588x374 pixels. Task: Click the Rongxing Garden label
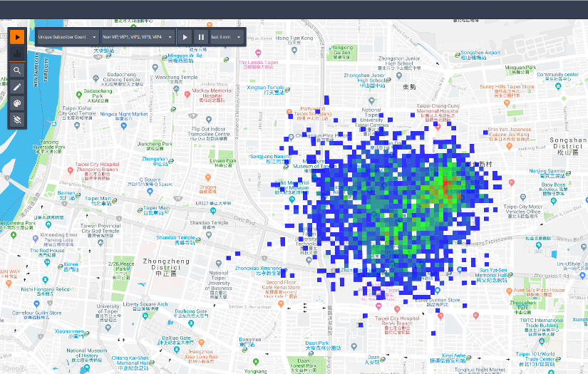point(341,52)
